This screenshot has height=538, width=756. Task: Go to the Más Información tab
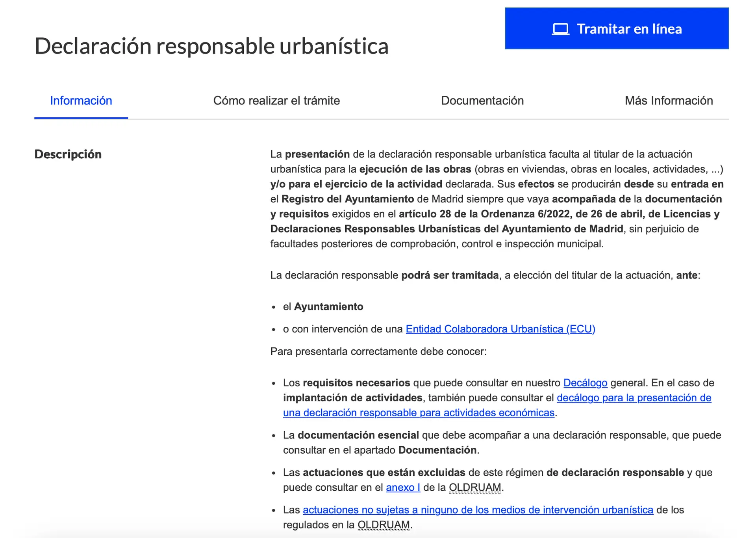669,101
